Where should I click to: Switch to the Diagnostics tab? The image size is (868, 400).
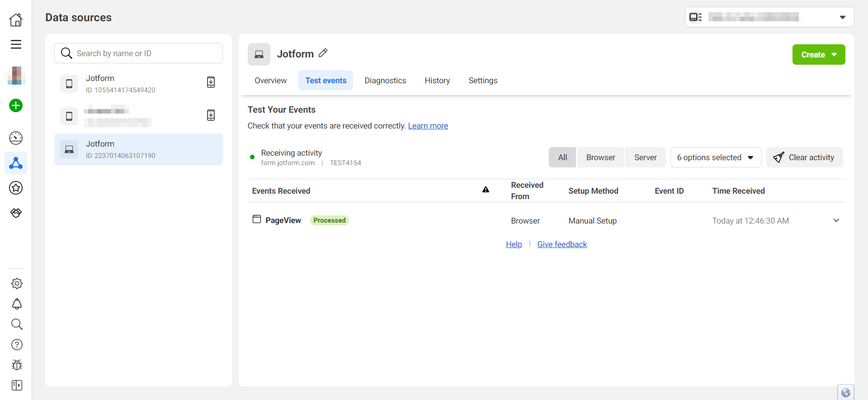pyautogui.click(x=385, y=81)
